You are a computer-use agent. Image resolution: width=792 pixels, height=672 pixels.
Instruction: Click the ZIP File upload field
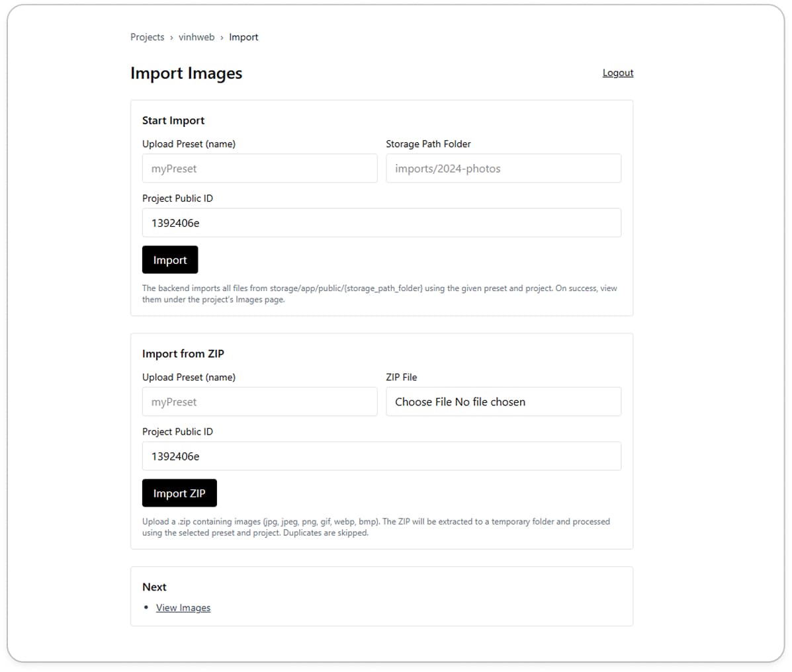503,401
